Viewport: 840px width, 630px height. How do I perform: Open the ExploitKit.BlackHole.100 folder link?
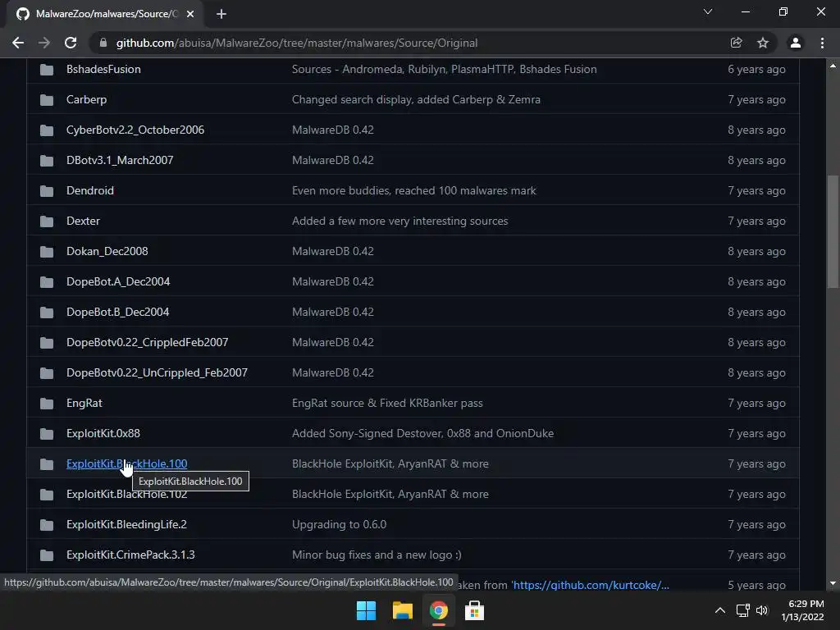(x=127, y=464)
